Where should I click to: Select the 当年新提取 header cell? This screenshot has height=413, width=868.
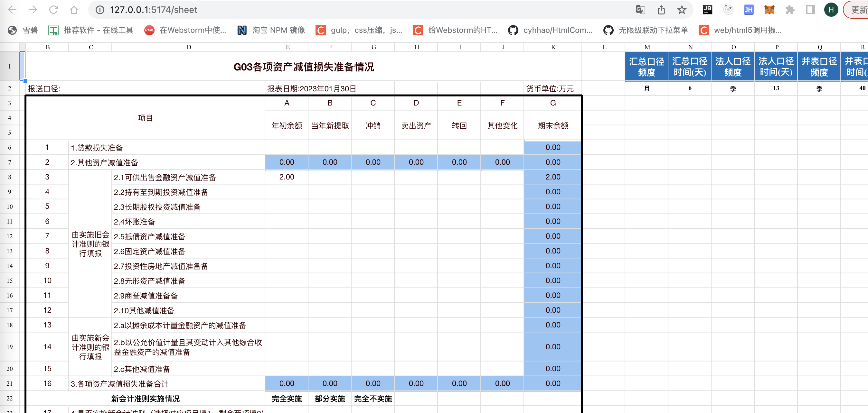click(x=330, y=125)
